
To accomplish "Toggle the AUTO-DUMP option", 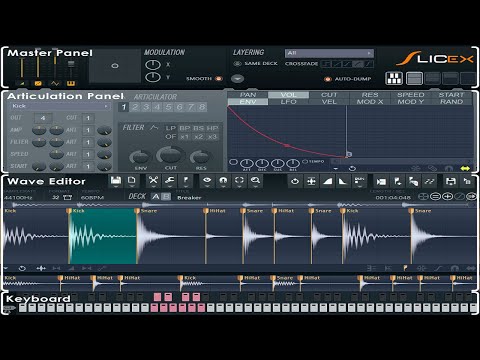I will click(x=328, y=79).
